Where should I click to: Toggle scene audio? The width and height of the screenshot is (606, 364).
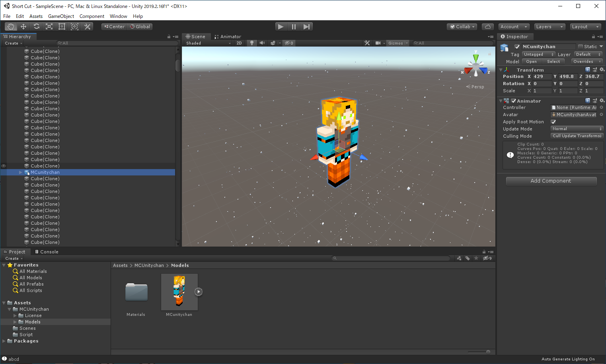pyautogui.click(x=262, y=43)
